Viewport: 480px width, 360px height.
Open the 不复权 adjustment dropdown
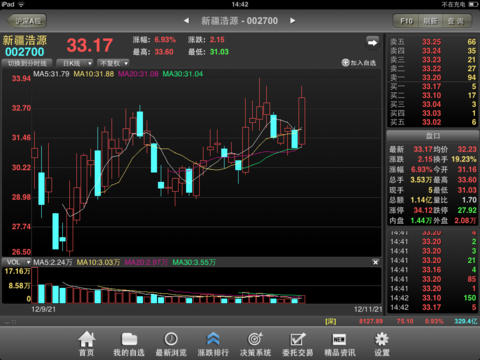click(113, 63)
